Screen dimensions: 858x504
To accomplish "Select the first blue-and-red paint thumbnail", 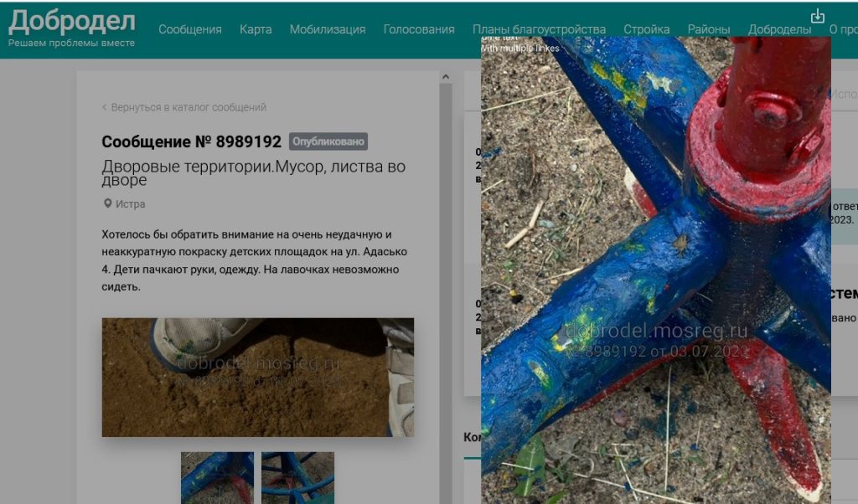I will click(x=217, y=477).
